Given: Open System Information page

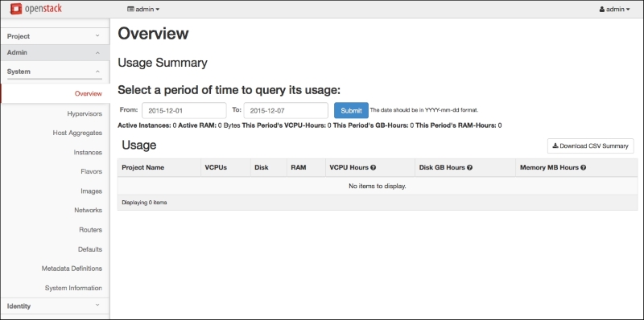Looking at the screenshot, I should [73, 288].
